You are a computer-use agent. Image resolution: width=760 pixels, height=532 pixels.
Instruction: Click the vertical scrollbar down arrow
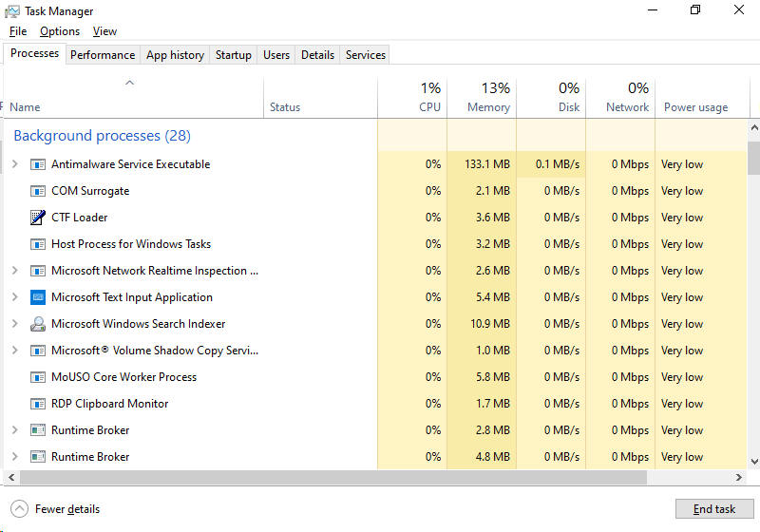tap(754, 462)
